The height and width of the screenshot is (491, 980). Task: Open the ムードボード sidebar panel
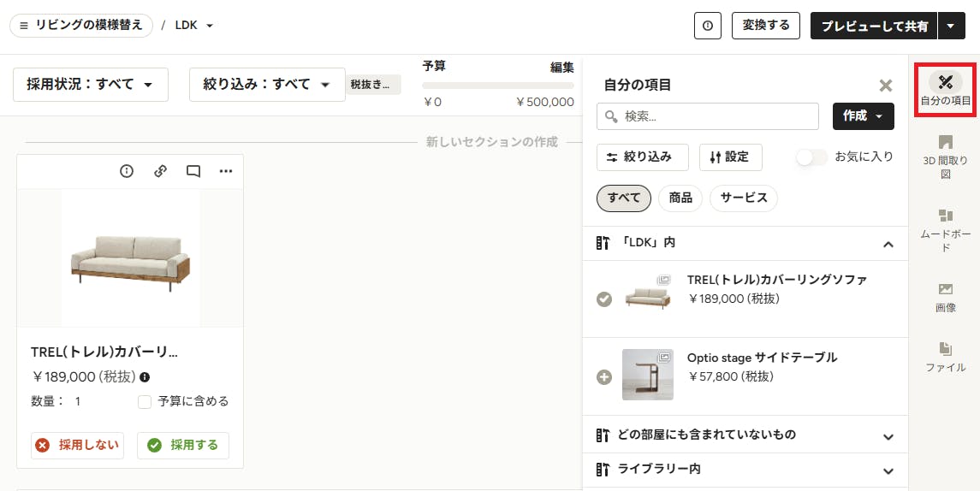[946, 230]
